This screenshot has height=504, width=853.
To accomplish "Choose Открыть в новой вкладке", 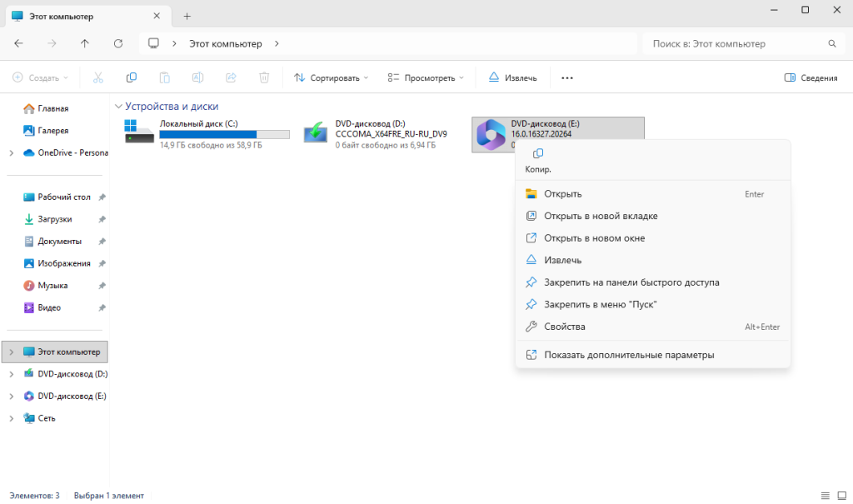I will point(653,216).
